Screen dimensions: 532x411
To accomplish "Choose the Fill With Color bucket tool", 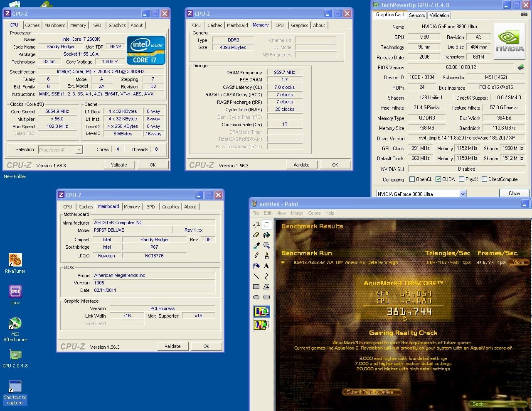I will 267,235.
